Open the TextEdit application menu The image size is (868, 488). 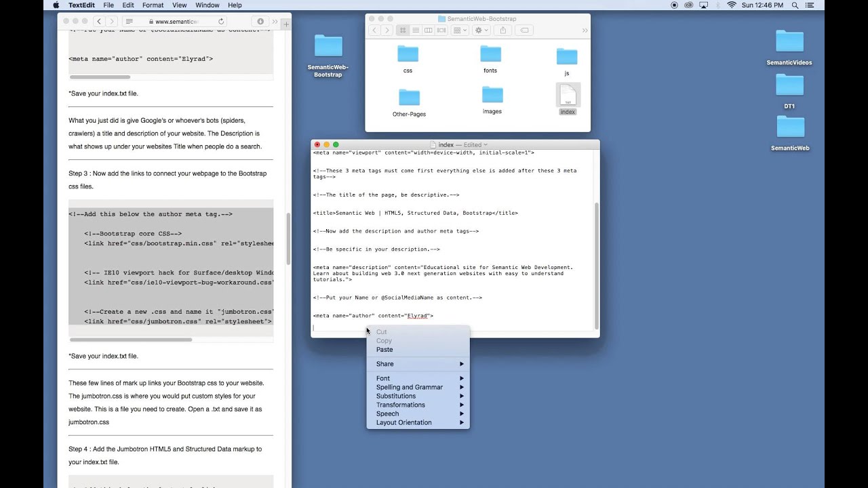tap(82, 5)
